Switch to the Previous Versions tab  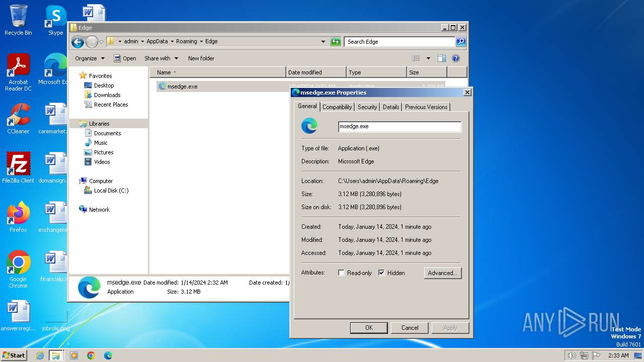426,107
